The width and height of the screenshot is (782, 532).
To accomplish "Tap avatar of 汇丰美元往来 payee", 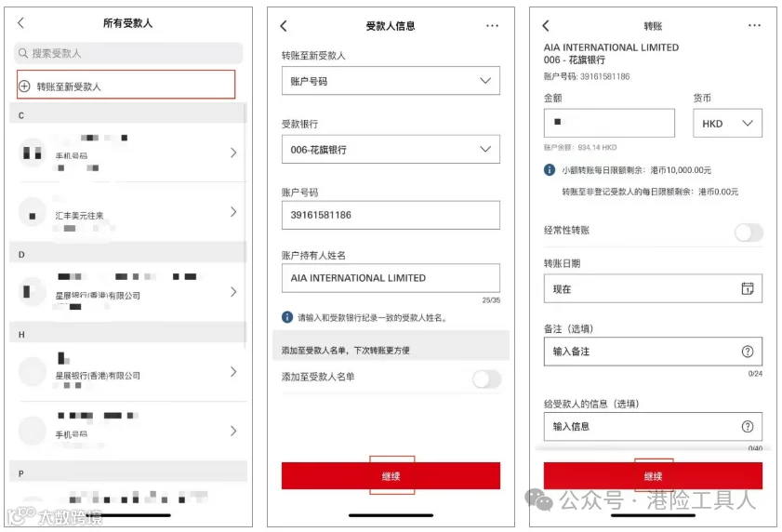I will pos(33,213).
